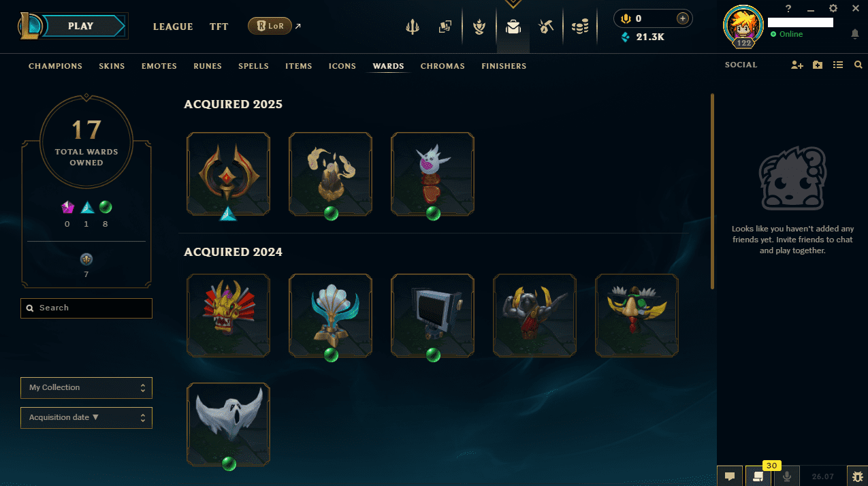The image size is (868, 486).
Task: Expand the Acquisition date sort dropdown
Action: click(86, 417)
